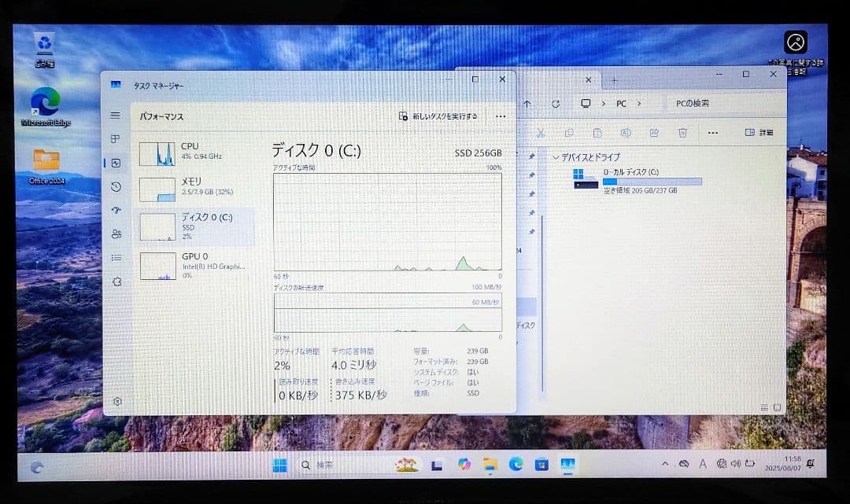Toggle the Task Manager navigation pane hamburger
Screen dimensions: 850x504
click(115, 114)
